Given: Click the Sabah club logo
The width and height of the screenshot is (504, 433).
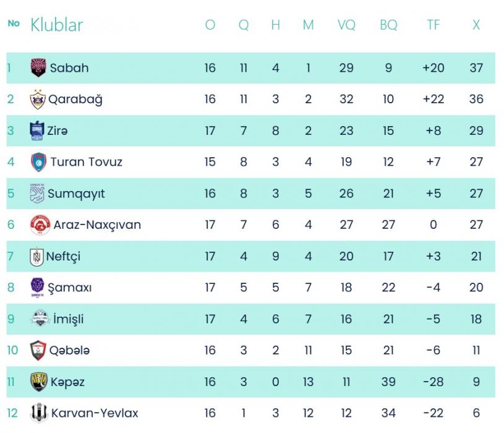Looking at the screenshot, I should (x=38, y=68).
